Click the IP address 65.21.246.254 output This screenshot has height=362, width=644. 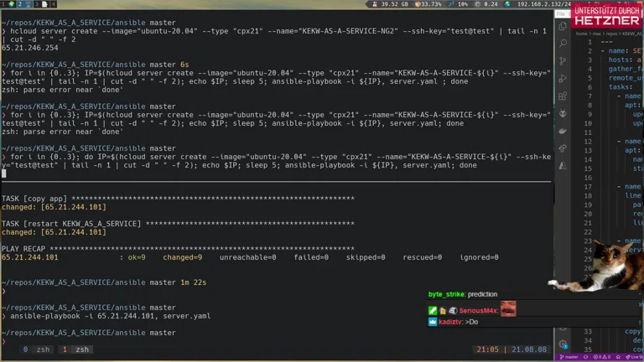click(30, 48)
